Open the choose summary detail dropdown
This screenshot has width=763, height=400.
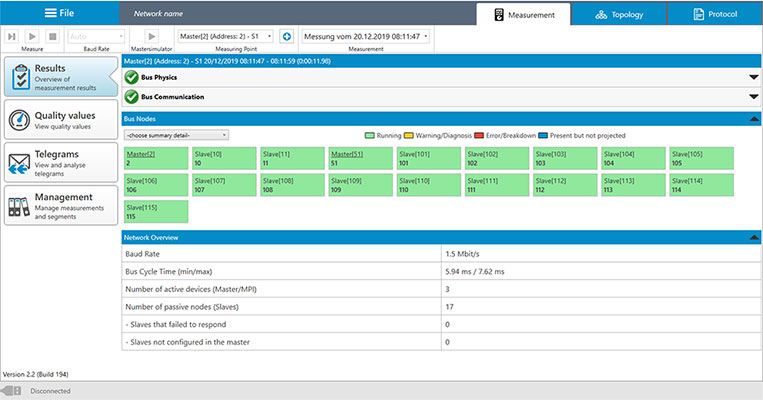[x=176, y=135]
